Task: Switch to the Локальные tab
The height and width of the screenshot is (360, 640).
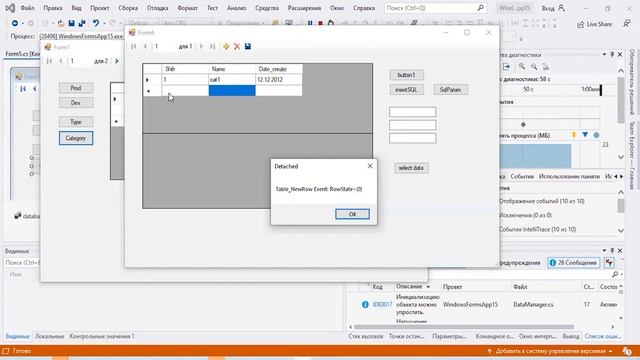Action: click(x=49, y=336)
